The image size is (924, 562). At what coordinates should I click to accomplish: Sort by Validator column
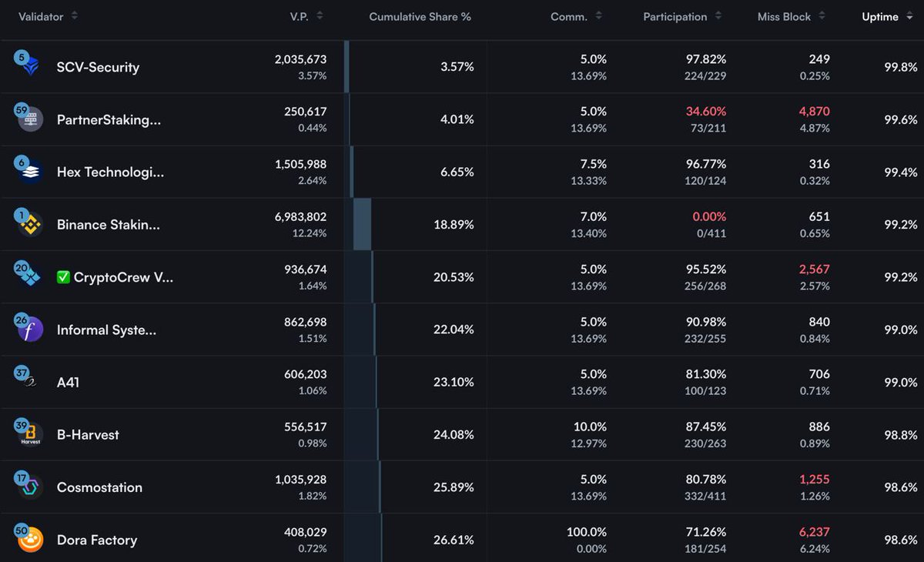48,16
